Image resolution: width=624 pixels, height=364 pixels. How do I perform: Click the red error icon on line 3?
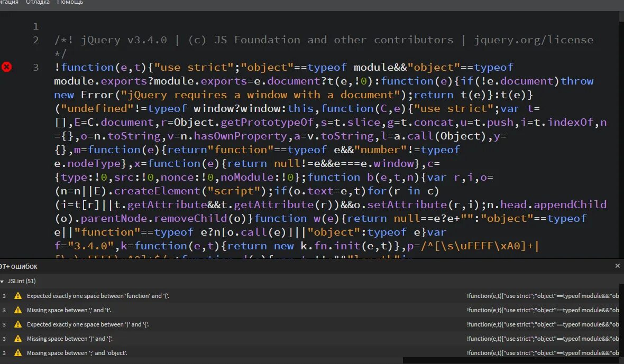pyautogui.click(x=6, y=67)
